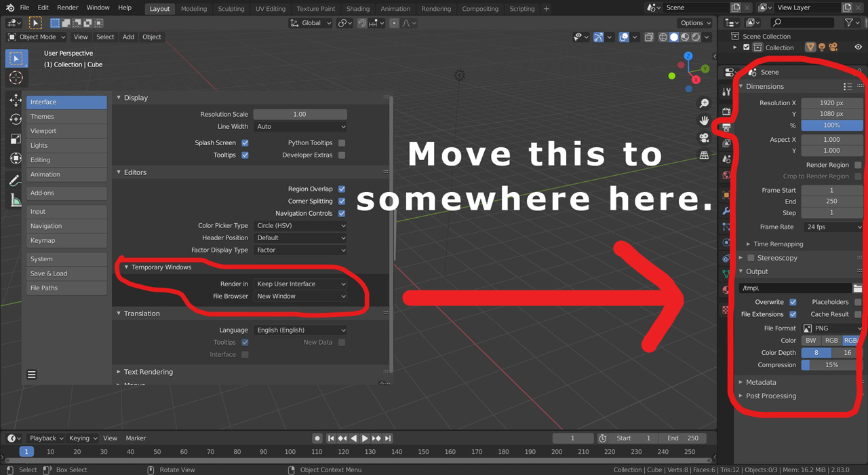Expand the Text Rendering section

[x=148, y=372]
